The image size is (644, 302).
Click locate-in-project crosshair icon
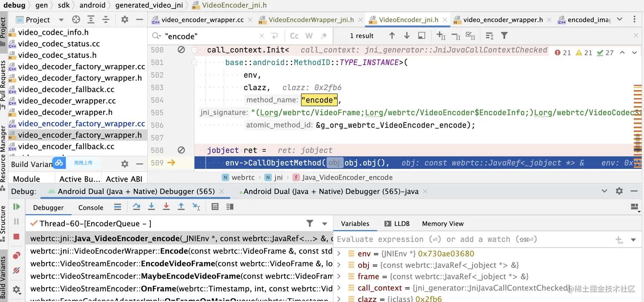(x=76, y=20)
